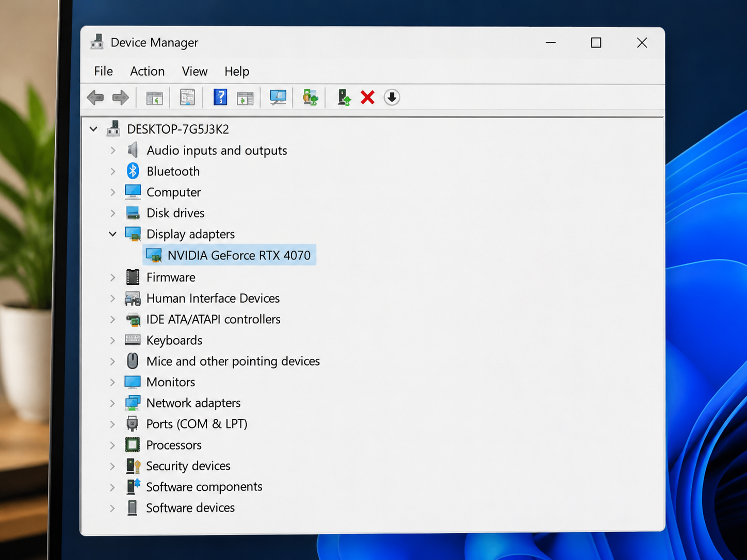This screenshot has width=747, height=560.
Task: Select the Software components label
Action: 204,487
